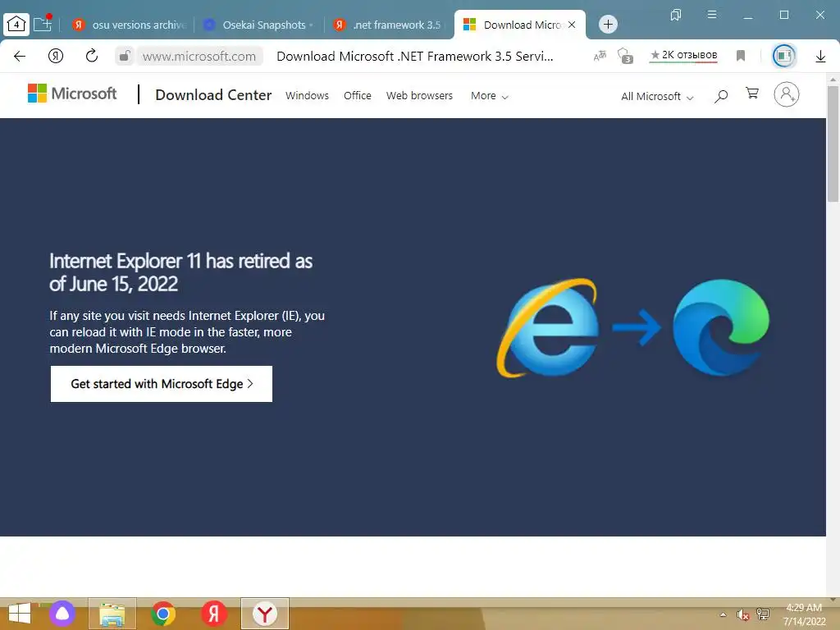Click the site lock security icon
Image resolution: width=840 pixels, height=630 pixels.
click(x=125, y=56)
